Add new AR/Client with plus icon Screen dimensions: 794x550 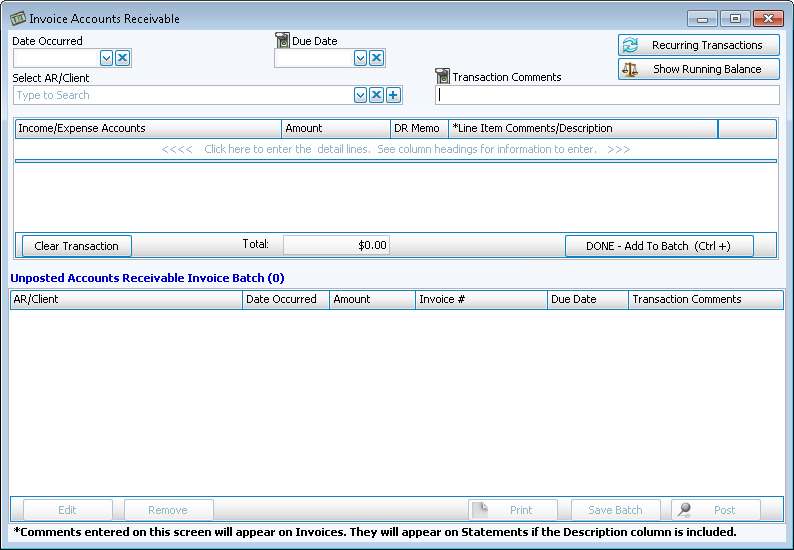[393, 95]
